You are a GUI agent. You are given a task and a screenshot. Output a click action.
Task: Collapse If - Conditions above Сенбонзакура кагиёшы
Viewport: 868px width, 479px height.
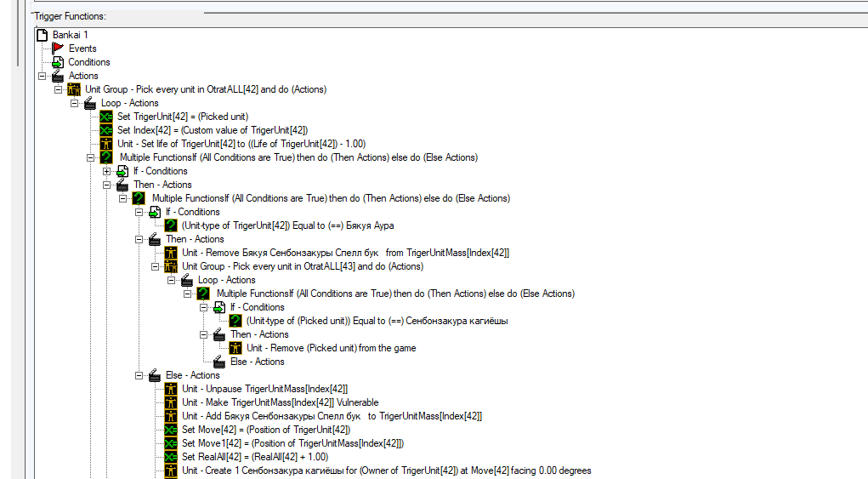coord(204,307)
